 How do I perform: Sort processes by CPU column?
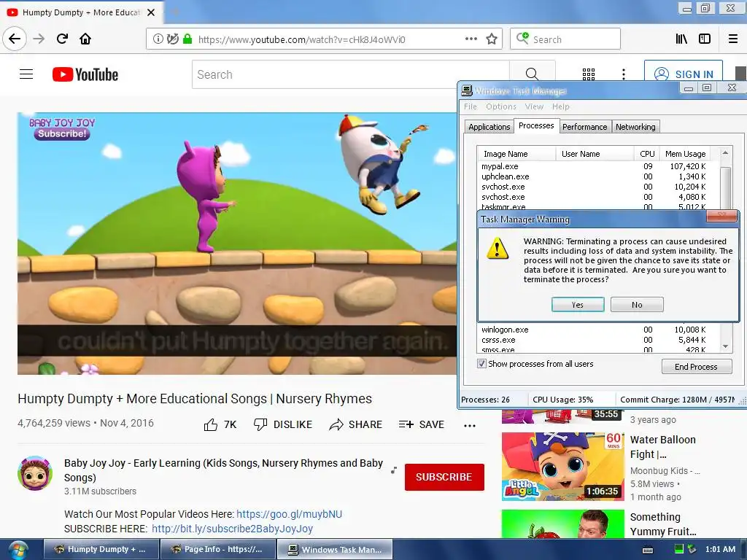click(x=647, y=154)
